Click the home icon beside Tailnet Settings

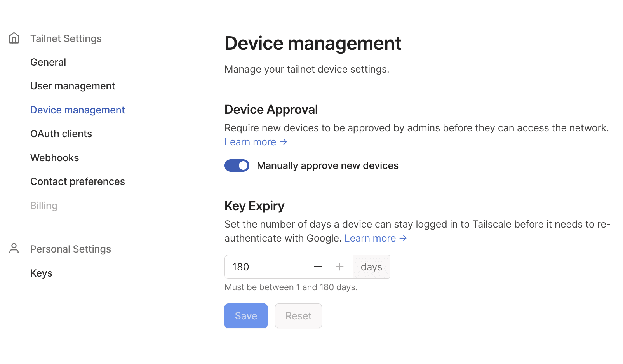tap(14, 38)
